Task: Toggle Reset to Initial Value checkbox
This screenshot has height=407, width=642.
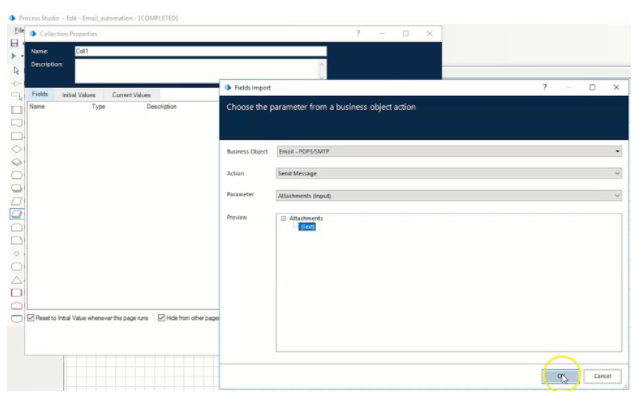Action: (x=31, y=318)
